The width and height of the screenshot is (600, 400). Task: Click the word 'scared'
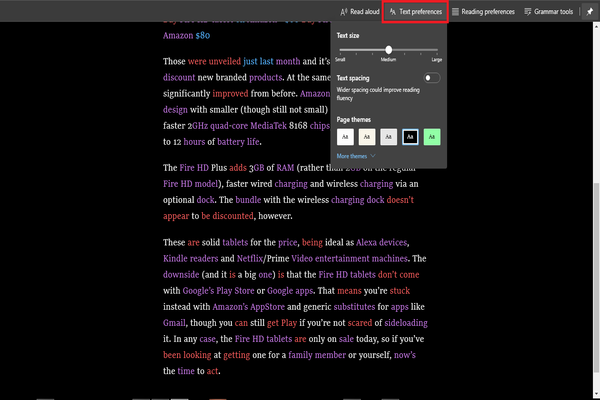(360, 323)
